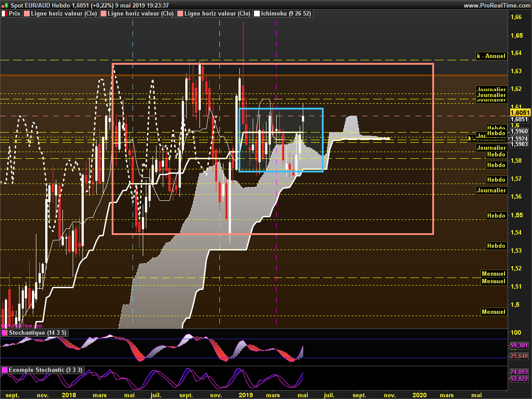
Task: Click the white Ichimoku color swatch
Action: point(257,14)
